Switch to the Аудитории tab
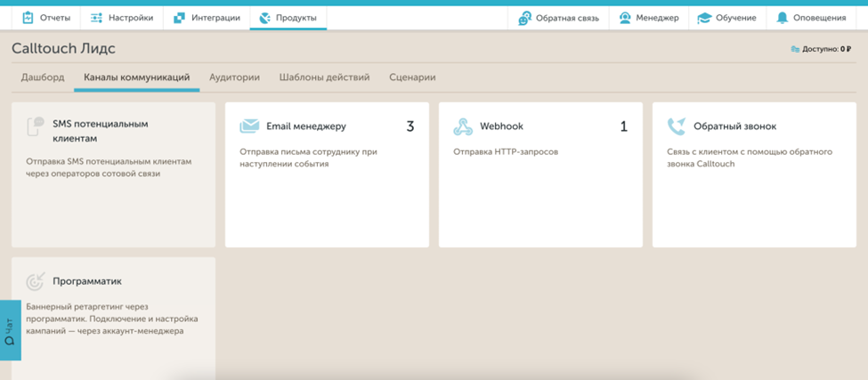Viewport: 868px width, 380px height. point(235,77)
